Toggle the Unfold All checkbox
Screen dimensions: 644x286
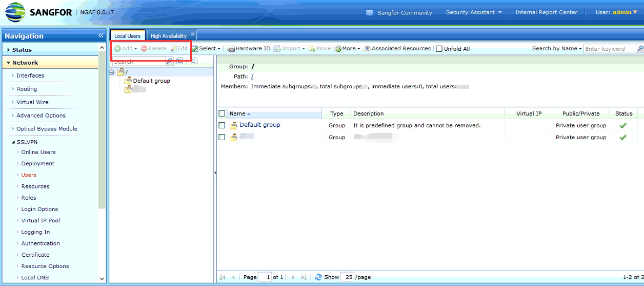pos(439,49)
